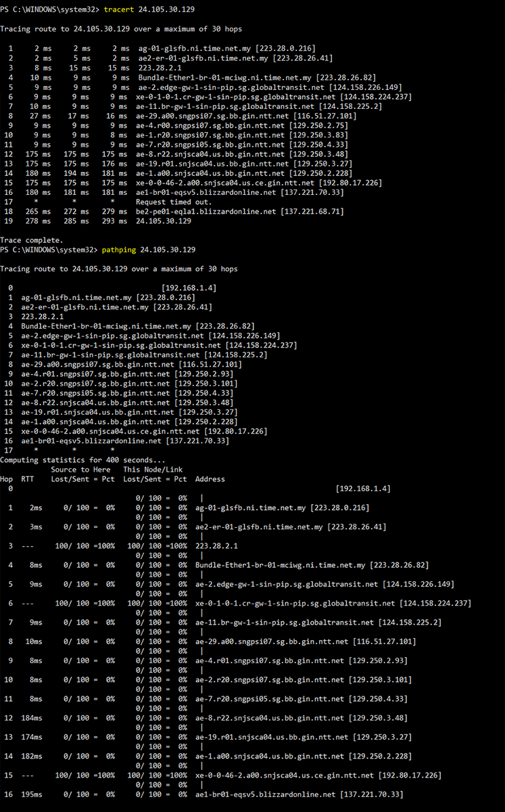505x812 pixels.
Task: Select the 'Trace complete.' line
Action: (x=32, y=240)
